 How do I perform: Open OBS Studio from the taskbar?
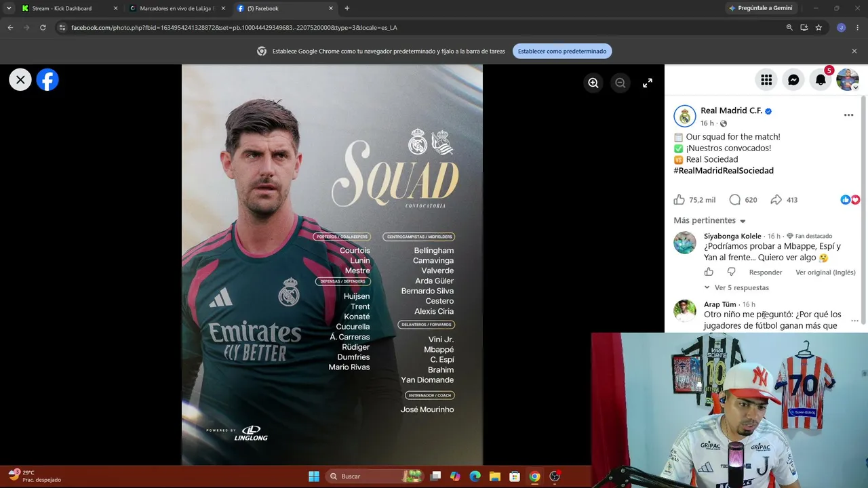pos(555,476)
